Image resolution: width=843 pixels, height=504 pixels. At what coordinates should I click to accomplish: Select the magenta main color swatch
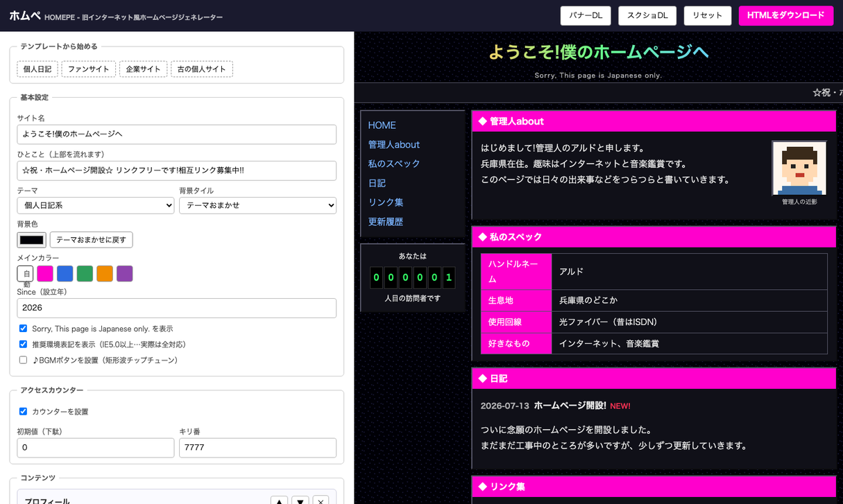click(45, 274)
